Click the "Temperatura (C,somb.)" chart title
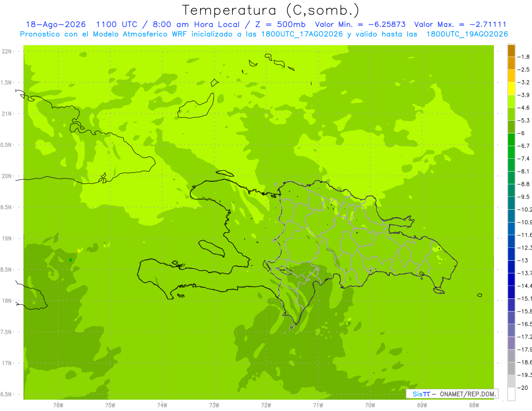 (271, 10)
